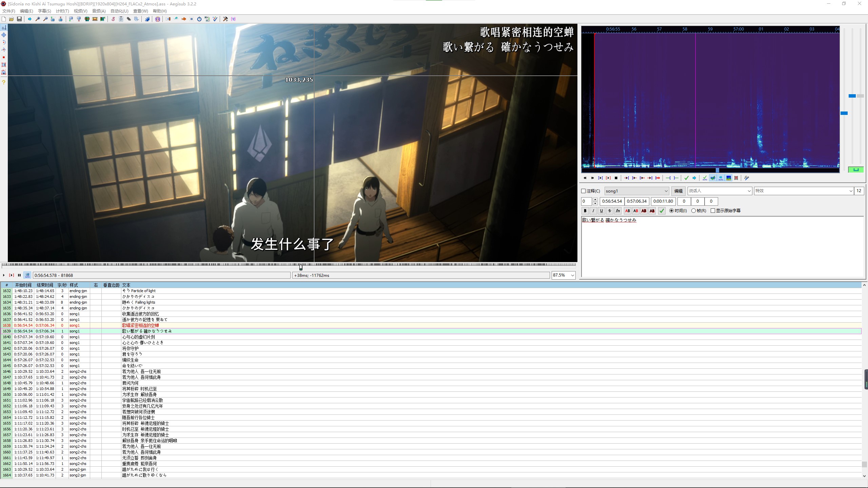Open the 视频(V) menu

pyautogui.click(x=80, y=11)
